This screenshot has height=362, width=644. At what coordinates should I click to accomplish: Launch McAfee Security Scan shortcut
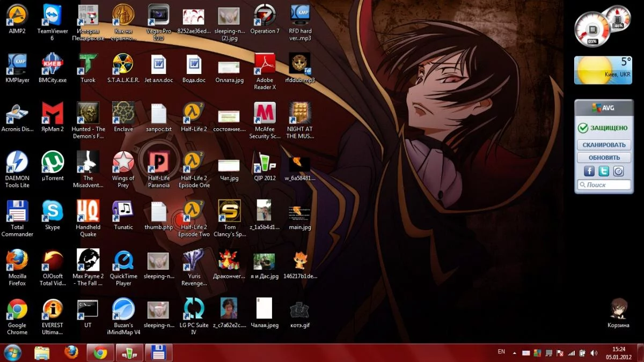coord(265,121)
